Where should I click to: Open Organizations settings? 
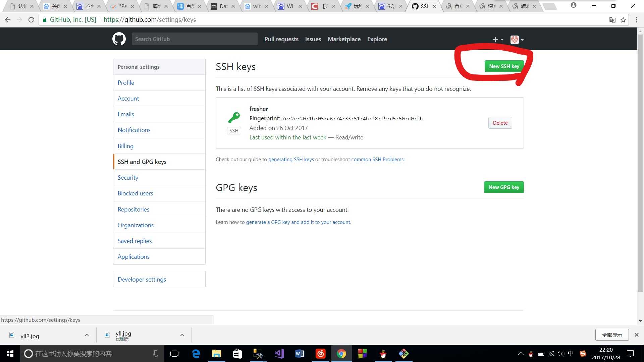pos(159,225)
